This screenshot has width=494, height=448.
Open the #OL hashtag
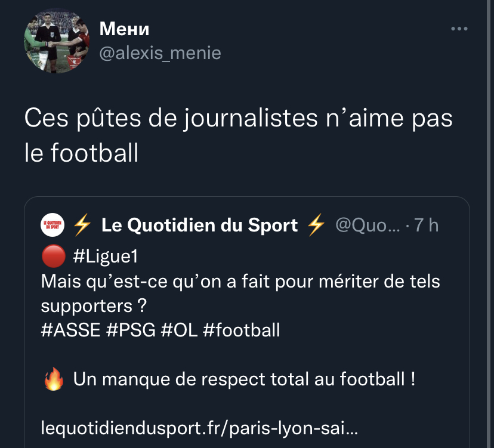click(x=179, y=330)
